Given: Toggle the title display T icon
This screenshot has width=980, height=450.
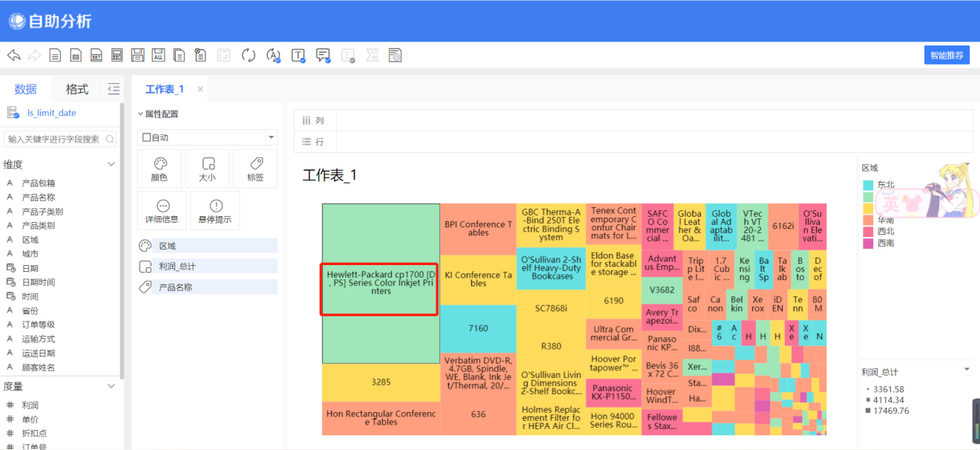Looking at the screenshot, I should 298,55.
